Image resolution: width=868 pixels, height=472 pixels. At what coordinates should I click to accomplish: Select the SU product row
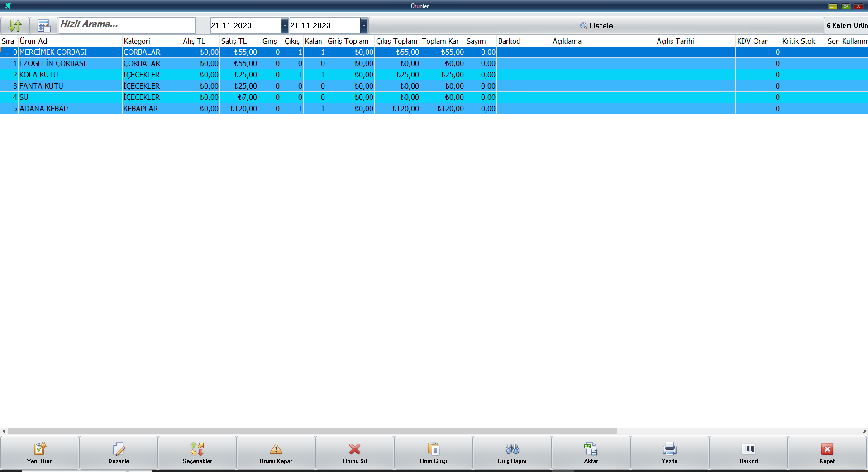[434, 97]
